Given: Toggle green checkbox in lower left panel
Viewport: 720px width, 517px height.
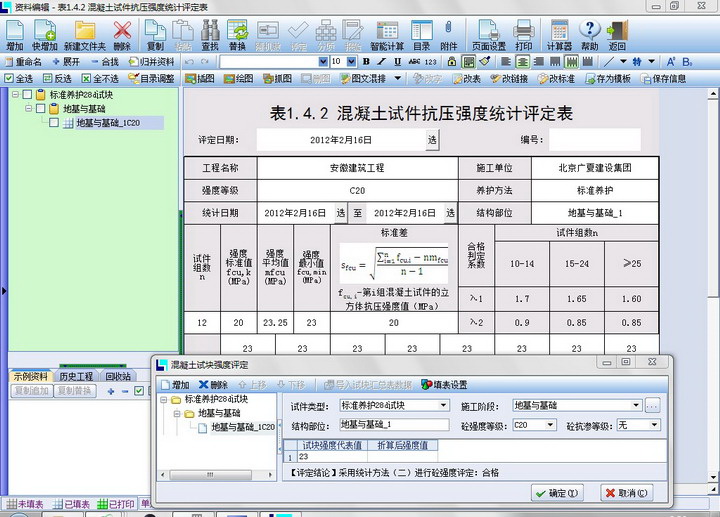Looking at the screenshot, I should [139, 391].
